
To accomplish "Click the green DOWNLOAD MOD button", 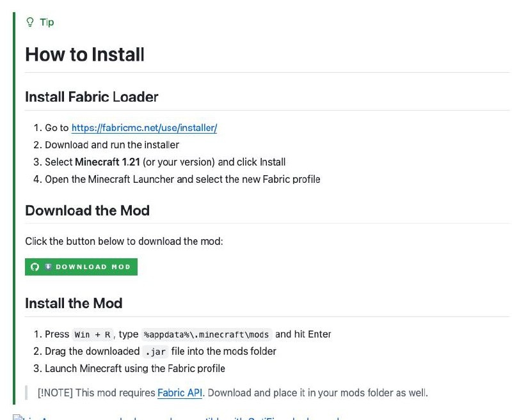I will click(81, 267).
